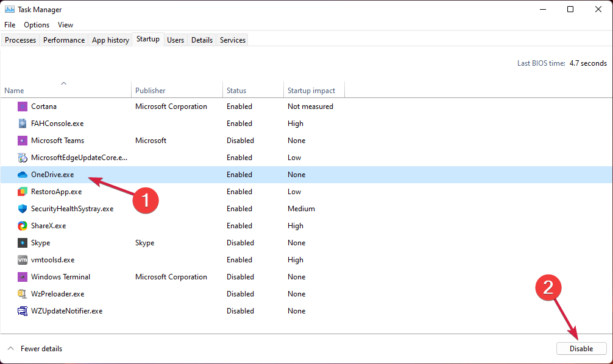This screenshot has height=364, width=613.
Task: Open the Services tab
Action: point(233,40)
